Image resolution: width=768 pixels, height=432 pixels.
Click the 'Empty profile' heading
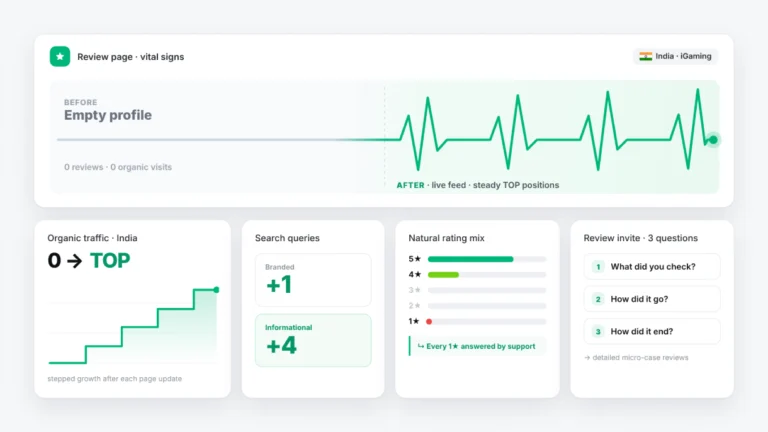(x=108, y=115)
